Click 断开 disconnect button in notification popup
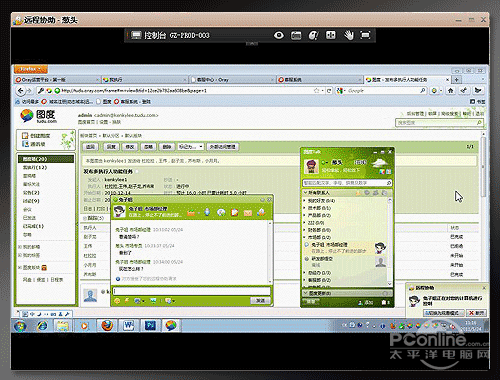Screen dimensions: 500x380 click(x=476, y=313)
